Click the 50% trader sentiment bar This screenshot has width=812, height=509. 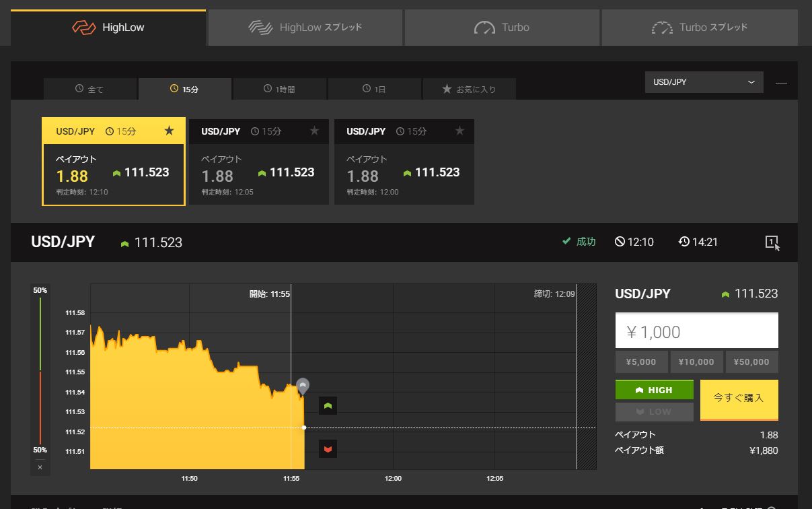pos(40,370)
